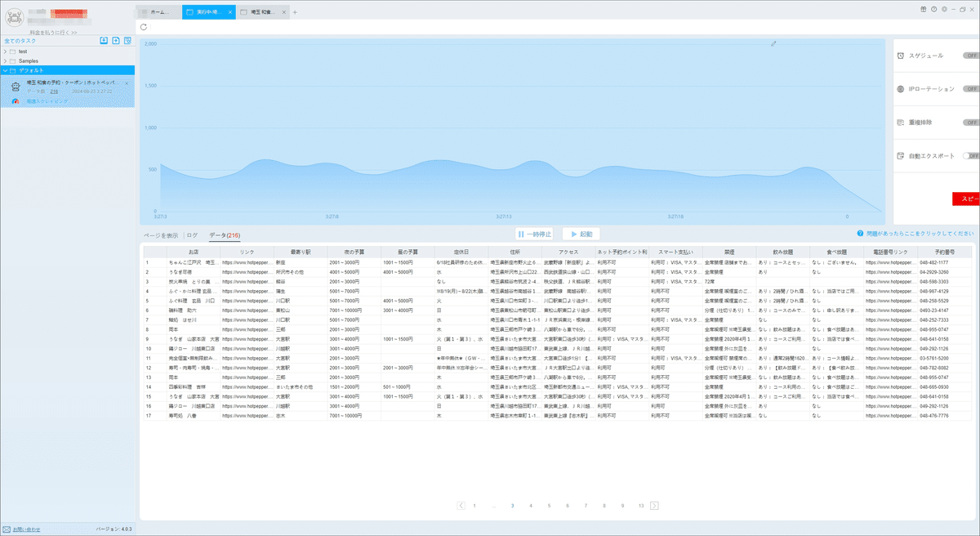
Task: Expand the Samples folder
Action: tap(5, 61)
